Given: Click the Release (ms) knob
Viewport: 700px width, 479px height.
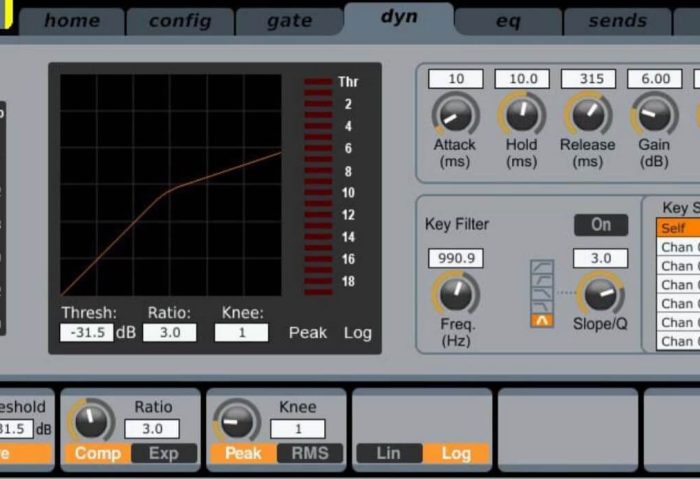Looking at the screenshot, I should [588, 115].
